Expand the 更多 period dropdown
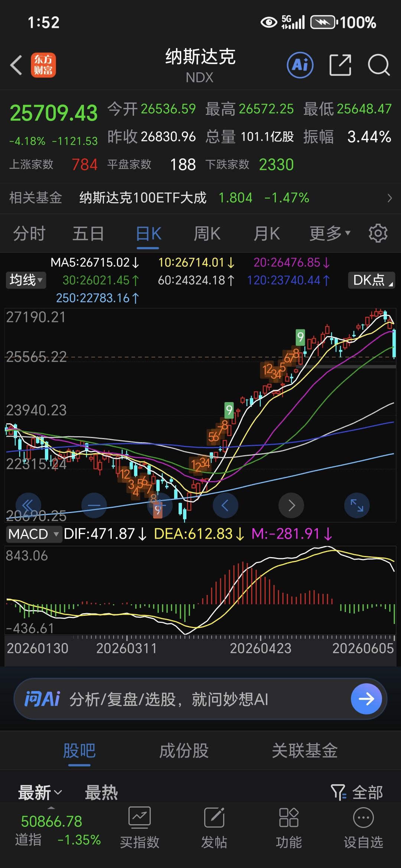This screenshot has width=401, height=868. click(x=330, y=233)
